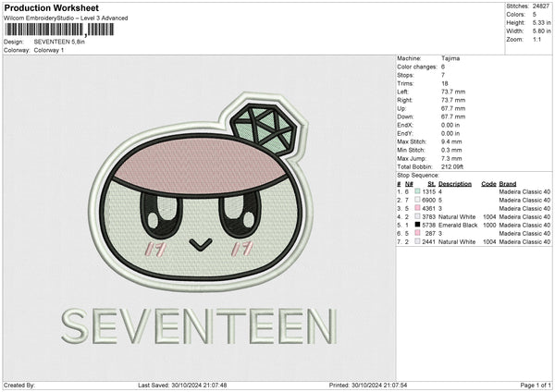Select the "Stops:" label
555x392 pixels.
point(405,75)
